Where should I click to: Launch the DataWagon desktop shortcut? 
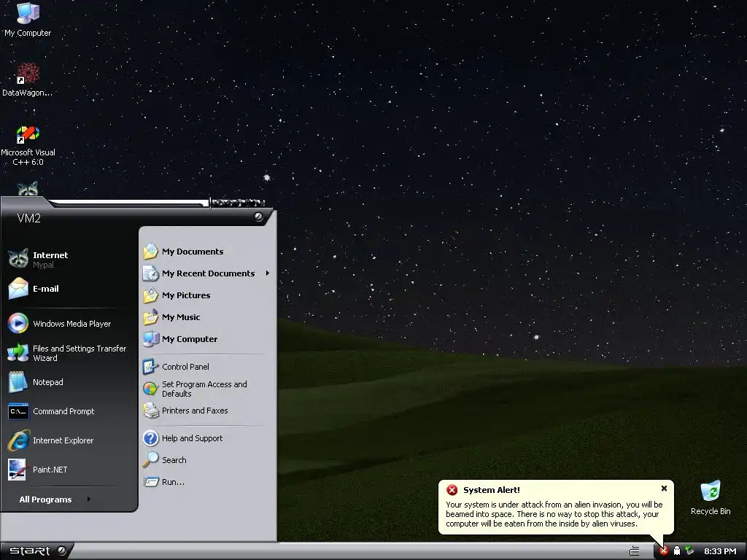[x=28, y=79]
